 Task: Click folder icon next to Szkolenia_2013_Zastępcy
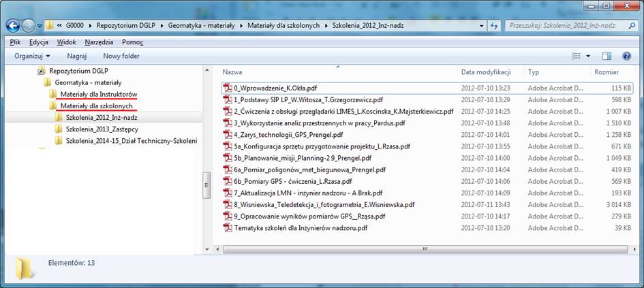(59, 129)
